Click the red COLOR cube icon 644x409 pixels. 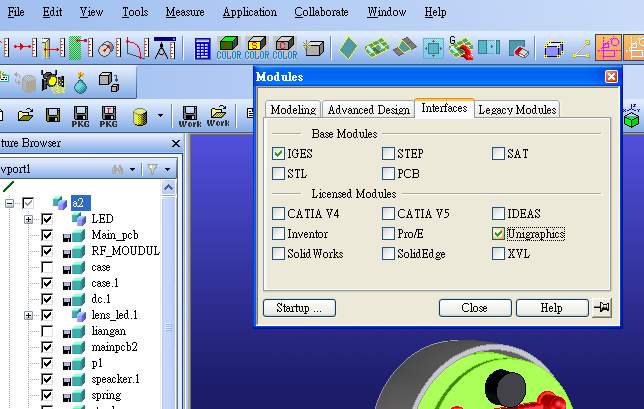(285, 48)
